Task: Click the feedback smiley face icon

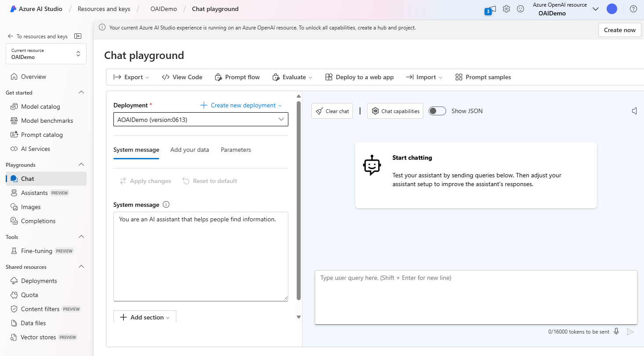Action: coord(520,9)
